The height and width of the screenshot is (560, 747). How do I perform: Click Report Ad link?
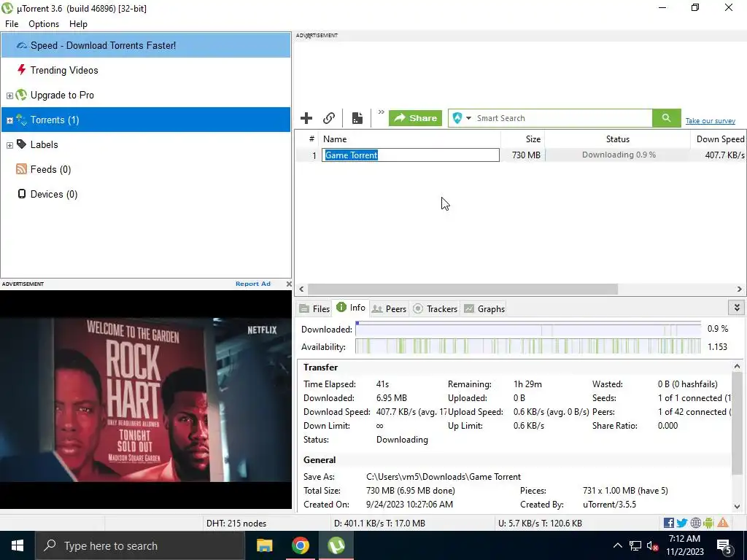tap(253, 284)
